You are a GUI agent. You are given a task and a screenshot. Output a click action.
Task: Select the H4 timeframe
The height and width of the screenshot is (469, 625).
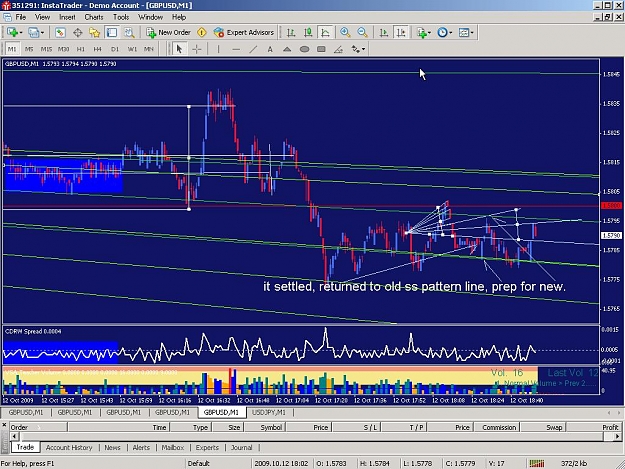[98, 49]
